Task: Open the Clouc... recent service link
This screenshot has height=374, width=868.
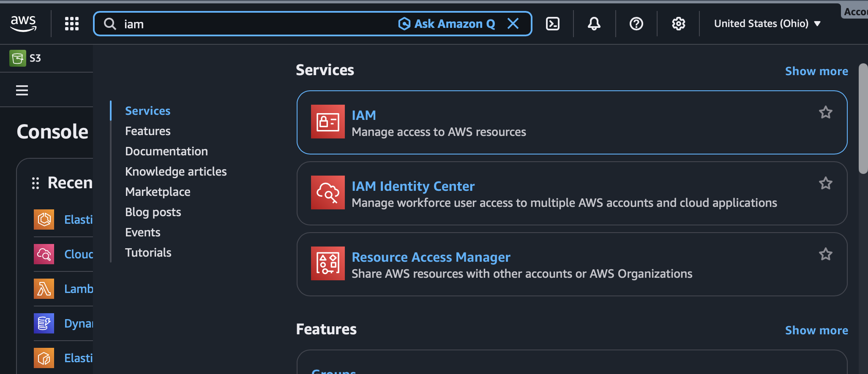Action: 79,254
